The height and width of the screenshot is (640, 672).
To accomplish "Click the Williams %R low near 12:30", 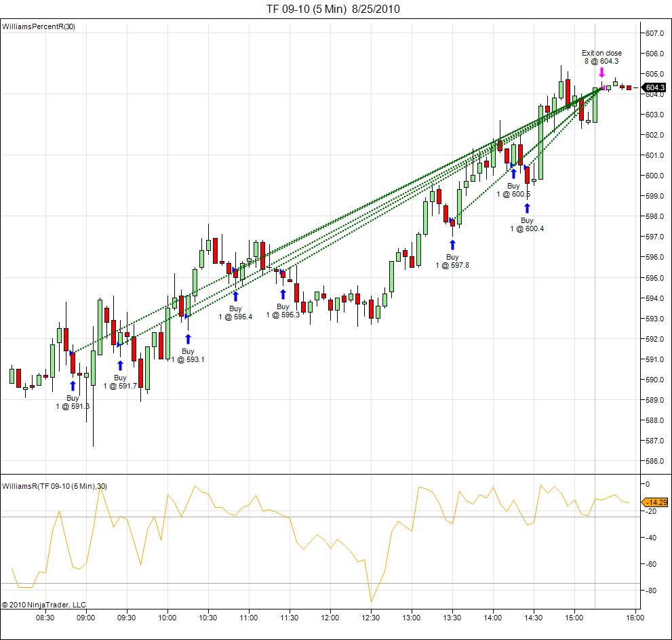I will coord(371,601).
